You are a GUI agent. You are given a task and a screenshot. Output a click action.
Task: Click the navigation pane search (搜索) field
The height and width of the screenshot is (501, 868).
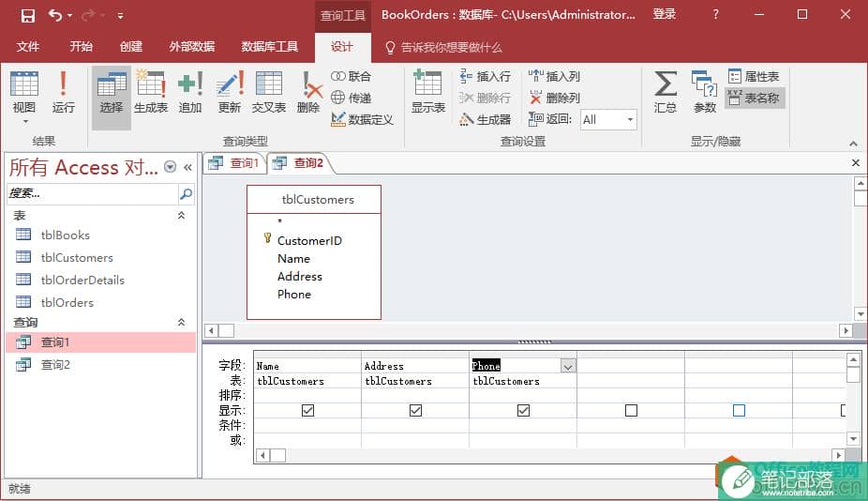click(93, 193)
